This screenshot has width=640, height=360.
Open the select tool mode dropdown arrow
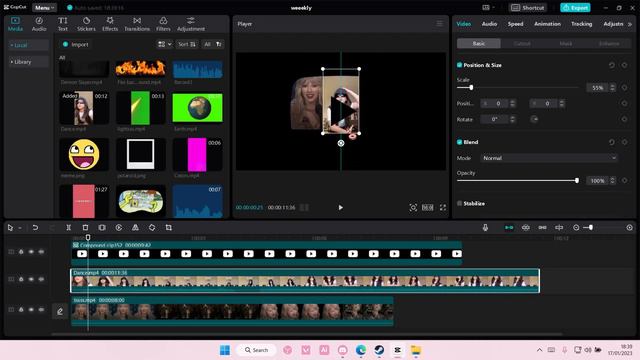click(x=19, y=228)
